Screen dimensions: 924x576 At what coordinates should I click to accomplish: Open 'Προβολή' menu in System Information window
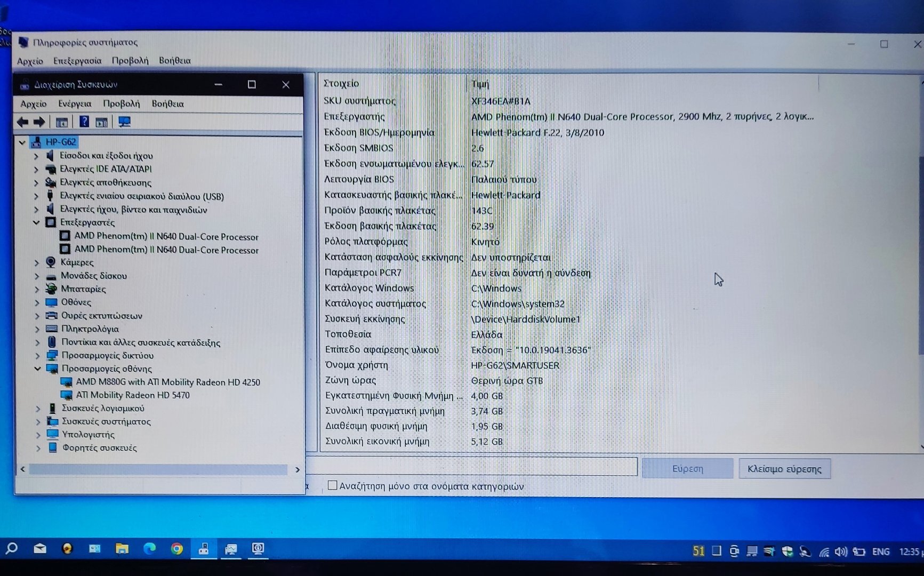tap(130, 61)
